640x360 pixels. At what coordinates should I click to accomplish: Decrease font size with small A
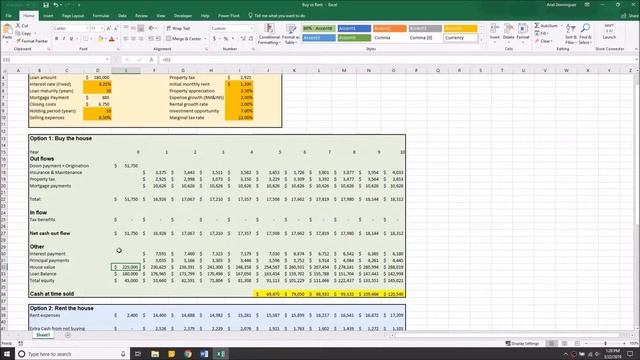116,29
